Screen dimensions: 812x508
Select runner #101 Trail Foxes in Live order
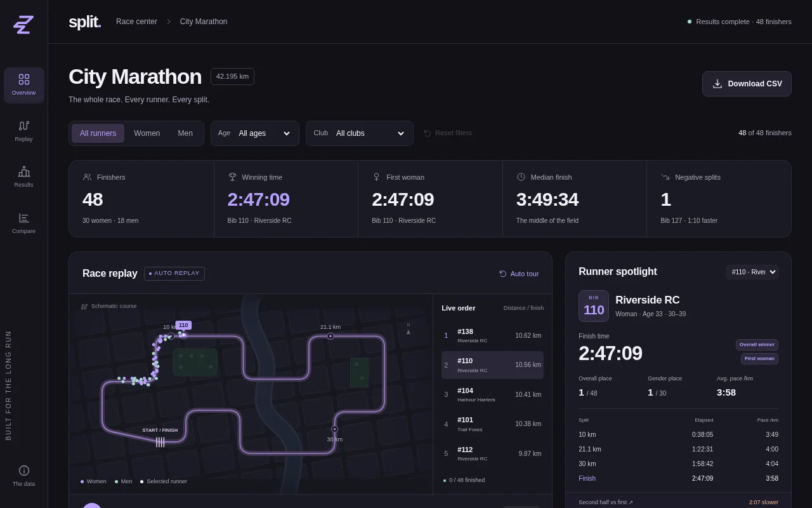(x=492, y=424)
